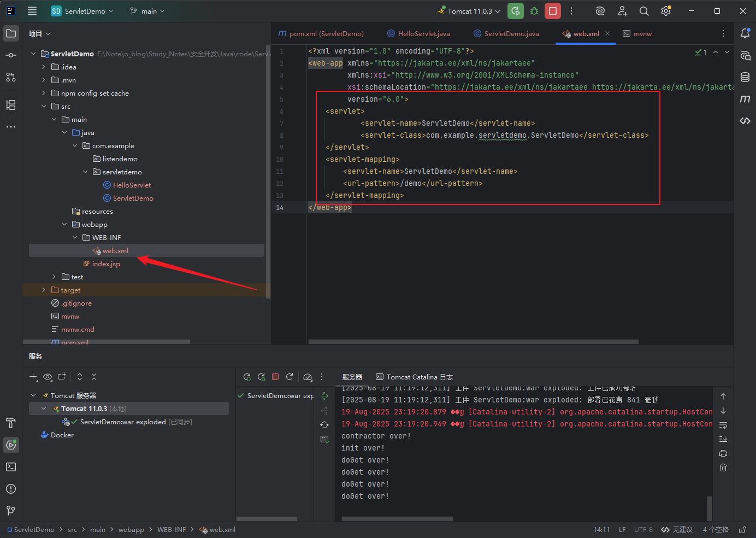756x538 pixels.
Task: Toggle soft-wrap in the console output
Action: pos(723,425)
